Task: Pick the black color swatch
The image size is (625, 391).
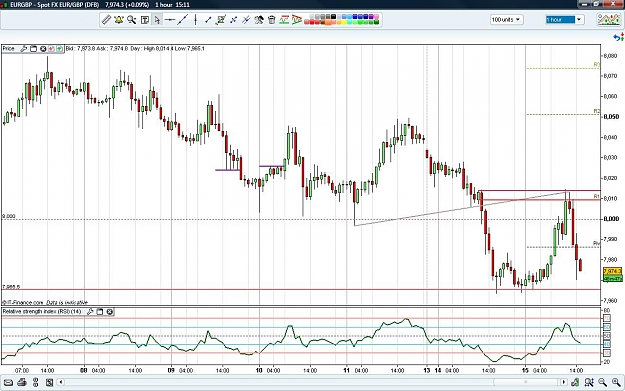Action: 334,17
